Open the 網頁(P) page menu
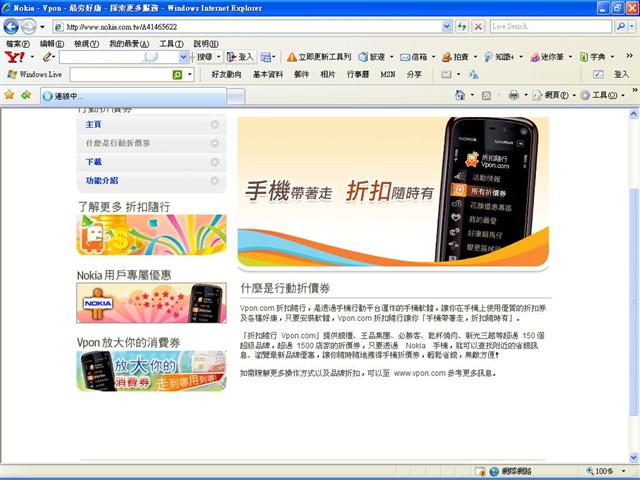The width and height of the screenshot is (640, 480). click(553, 96)
